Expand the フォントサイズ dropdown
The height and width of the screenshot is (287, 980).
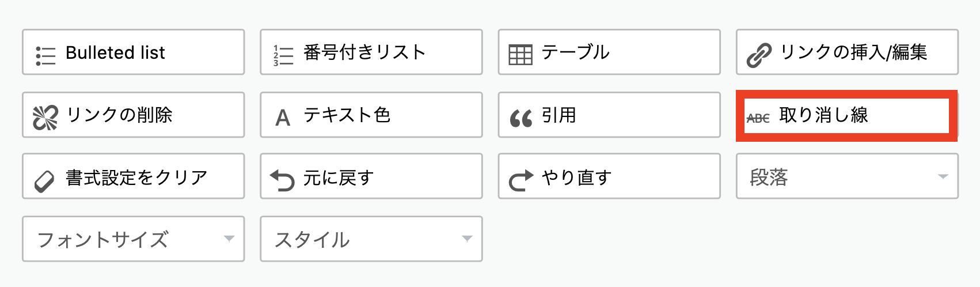pos(134,239)
